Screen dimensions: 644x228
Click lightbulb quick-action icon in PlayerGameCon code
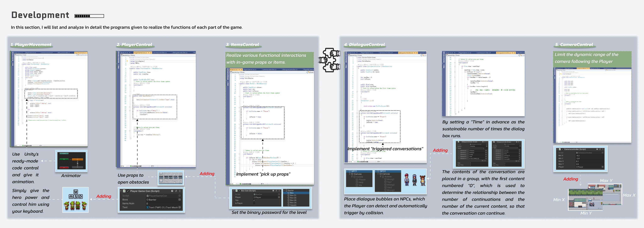tap(127, 61)
